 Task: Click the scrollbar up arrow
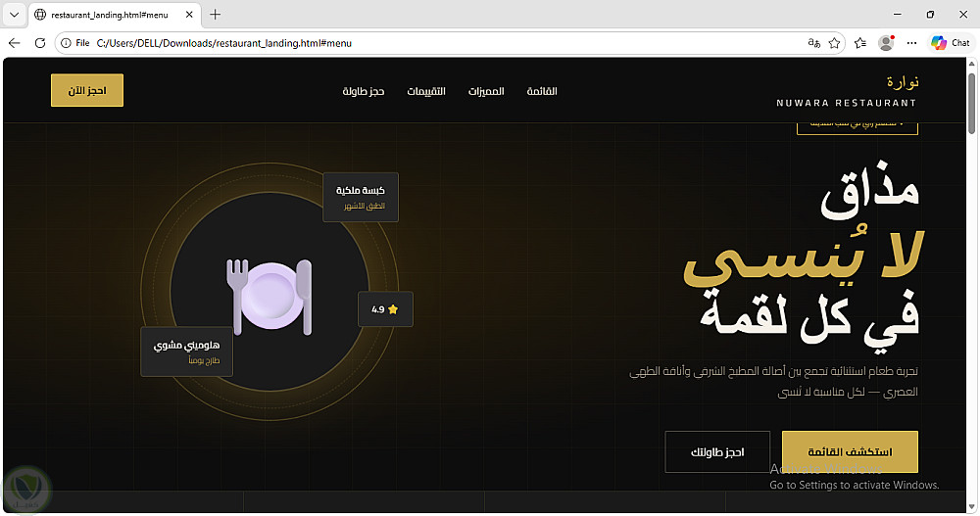point(972,64)
